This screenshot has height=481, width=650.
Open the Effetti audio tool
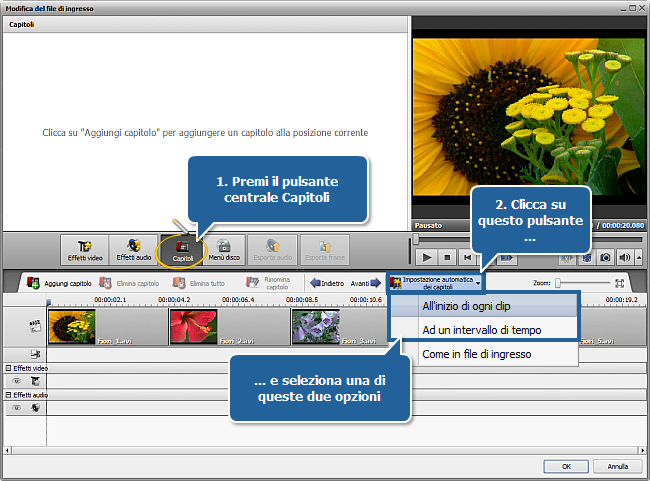(133, 250)
